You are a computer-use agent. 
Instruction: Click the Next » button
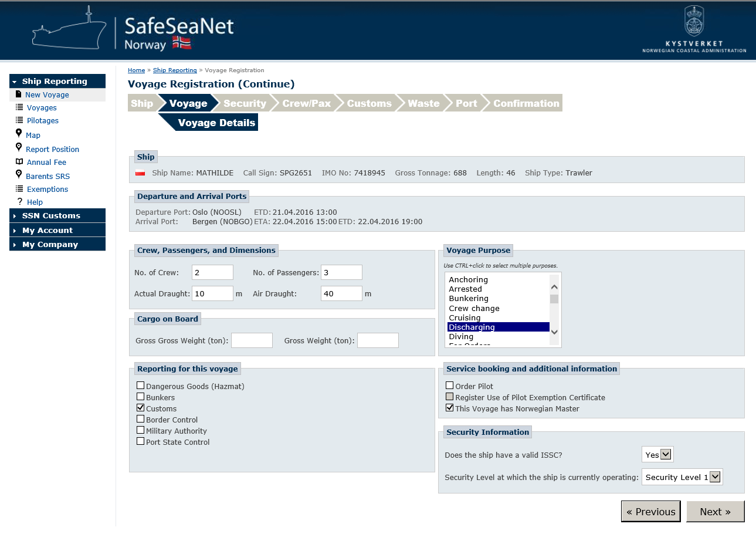[716, 511]
